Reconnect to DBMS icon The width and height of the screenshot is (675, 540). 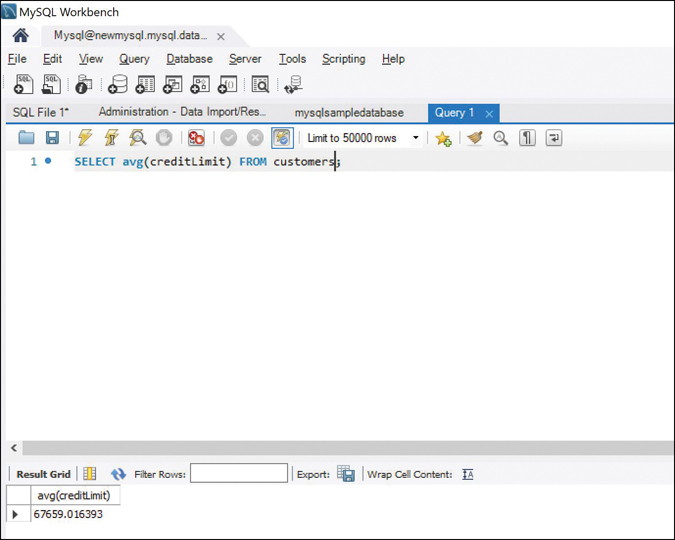(294, 84)
